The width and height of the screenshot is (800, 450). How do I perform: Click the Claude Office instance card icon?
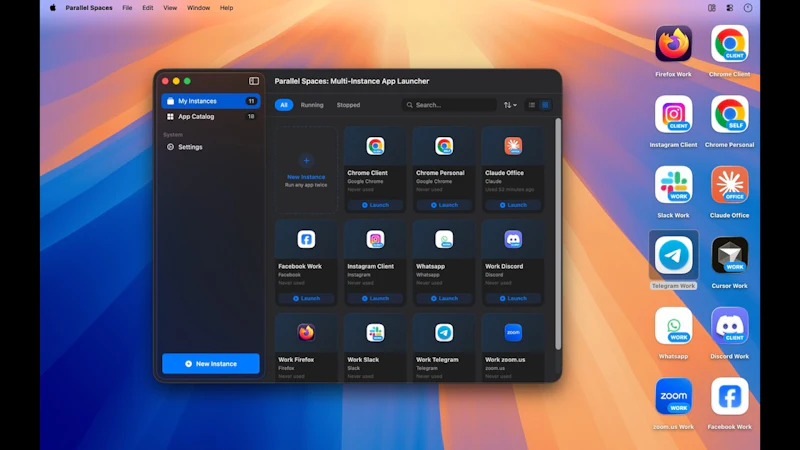[x=513, y=146]
